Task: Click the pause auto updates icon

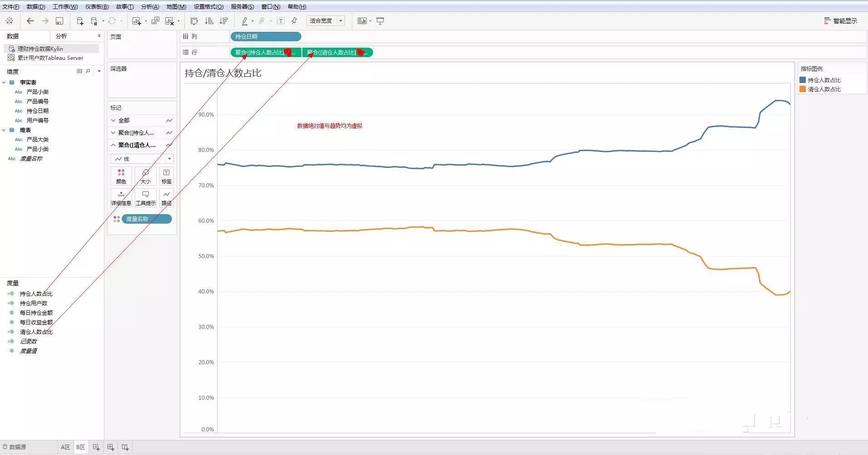Action: (94, 21)
